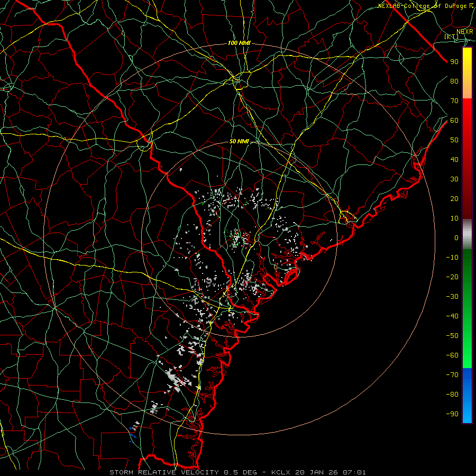Click the 40 value on color scale
The height and width of the screenshot is (476, 476).
454,159
